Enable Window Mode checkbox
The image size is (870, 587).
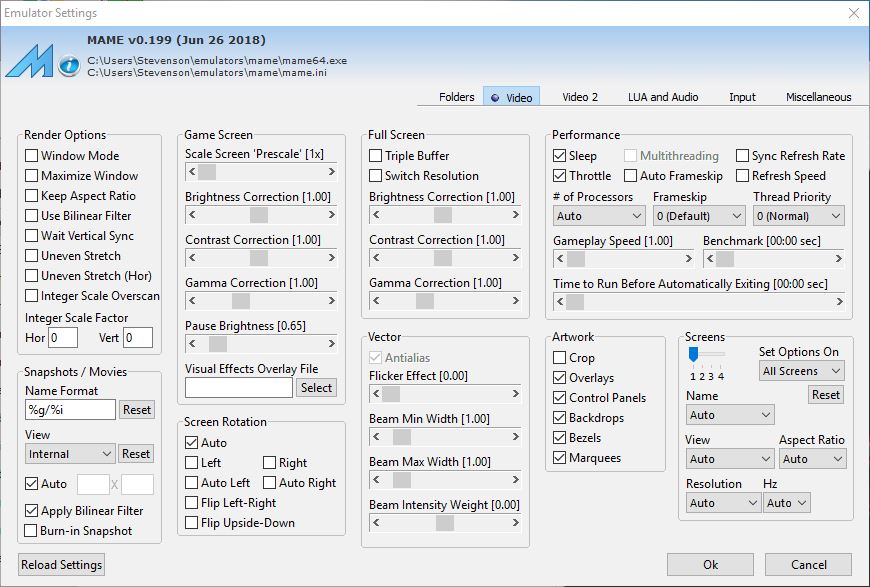32,156
